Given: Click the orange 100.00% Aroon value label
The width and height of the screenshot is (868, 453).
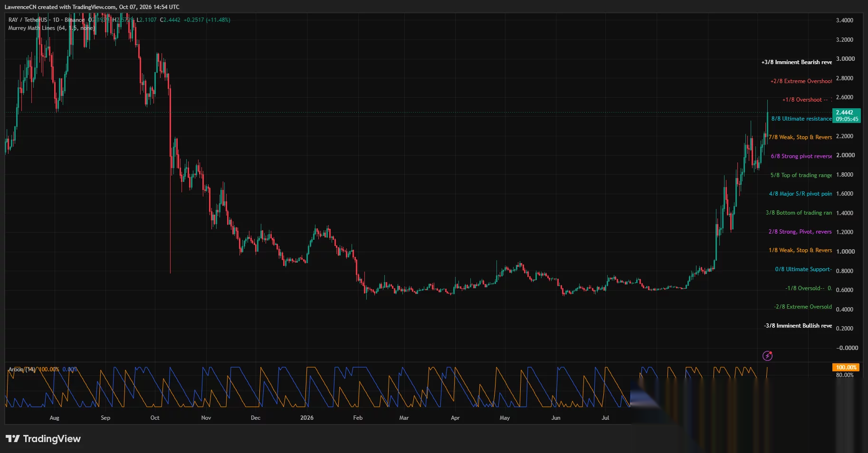Looking at the screenshot, I should (x=846, y=368).
